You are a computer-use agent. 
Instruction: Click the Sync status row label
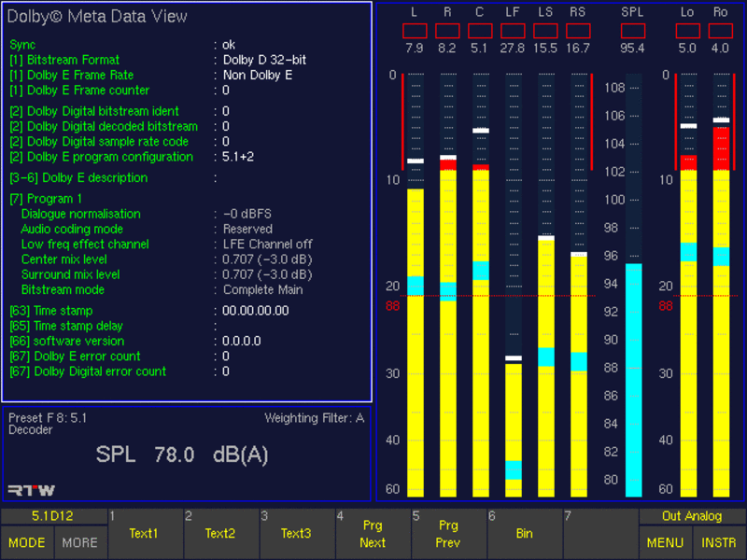tap(22, 45)
